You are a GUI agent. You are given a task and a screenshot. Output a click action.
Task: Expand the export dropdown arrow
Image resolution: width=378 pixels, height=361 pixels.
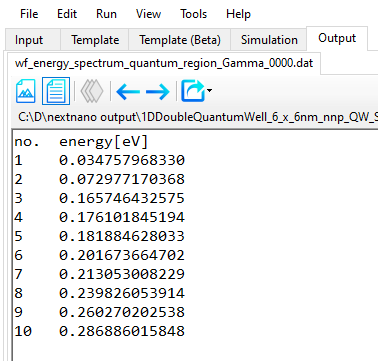[x=209, y=90]
